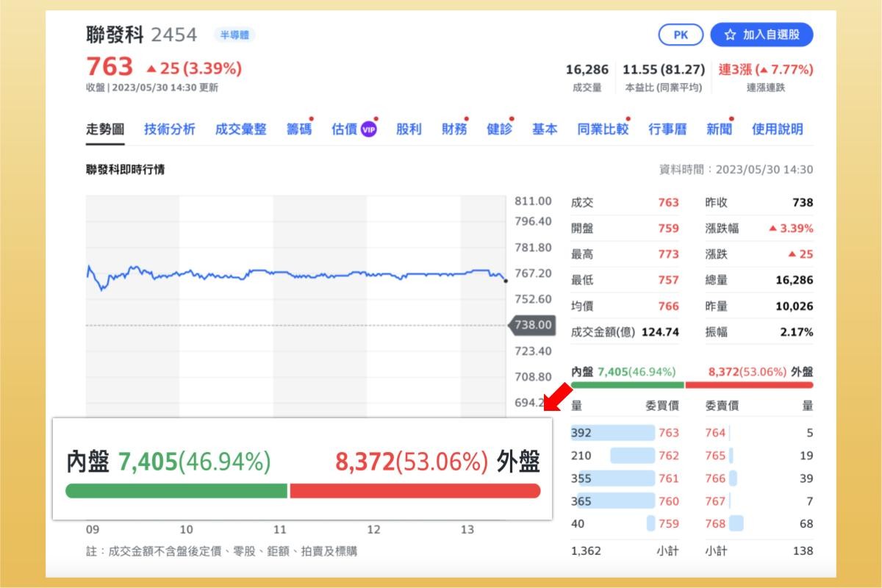
Task: Click the 昨量 10,026 value
Action: click(x=795, y=306)
